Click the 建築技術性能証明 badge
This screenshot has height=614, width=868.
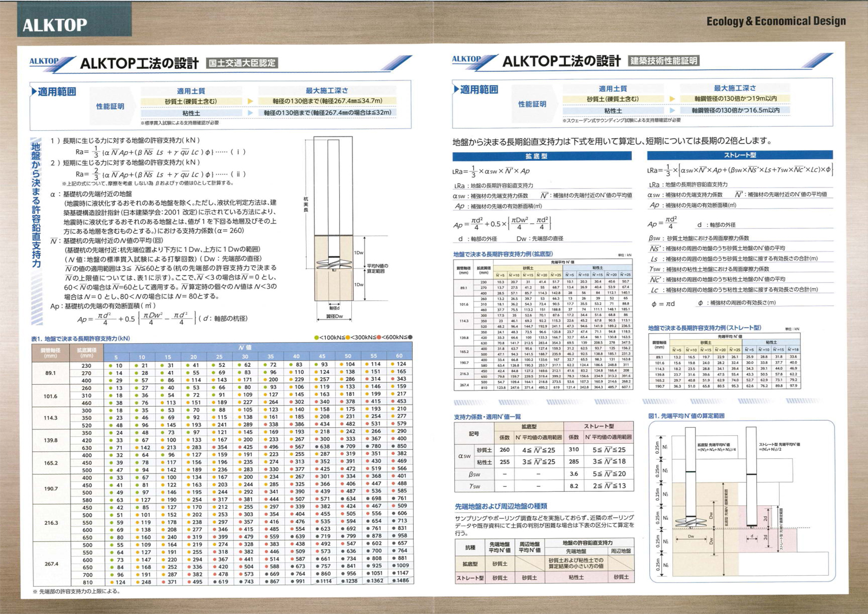664,61
